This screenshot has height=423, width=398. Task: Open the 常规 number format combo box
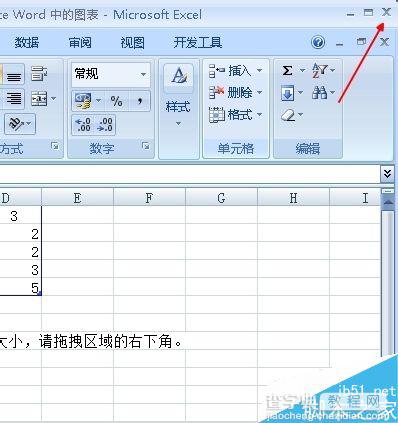click(111, 74)
